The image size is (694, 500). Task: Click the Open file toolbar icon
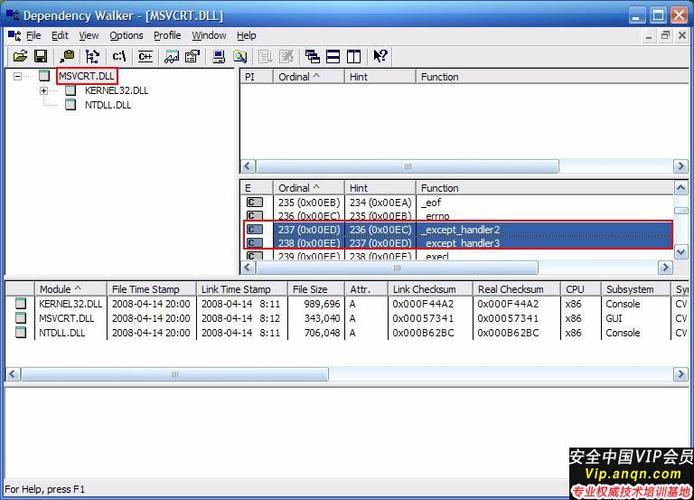[20, 56]
